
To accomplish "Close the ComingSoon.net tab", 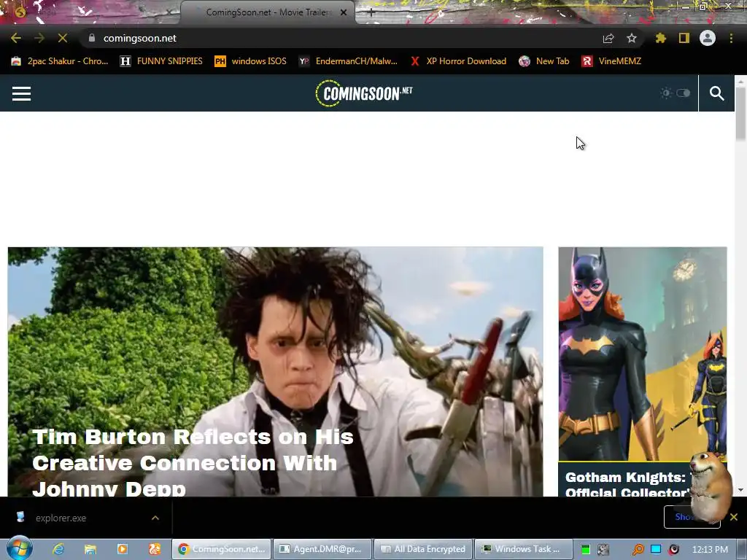I will point(344,12).
